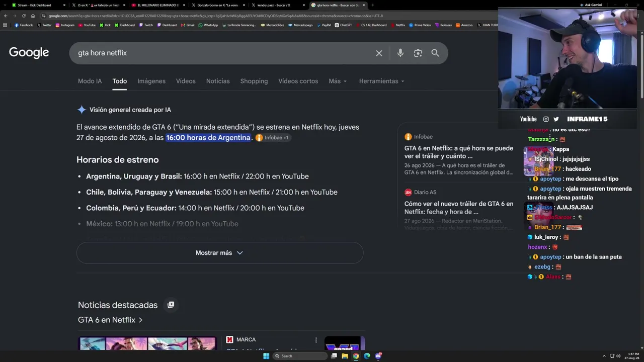Select the Shopping results tab
Image resolution: width=644 pixels, height=362 pixels.
coord(254,81)
